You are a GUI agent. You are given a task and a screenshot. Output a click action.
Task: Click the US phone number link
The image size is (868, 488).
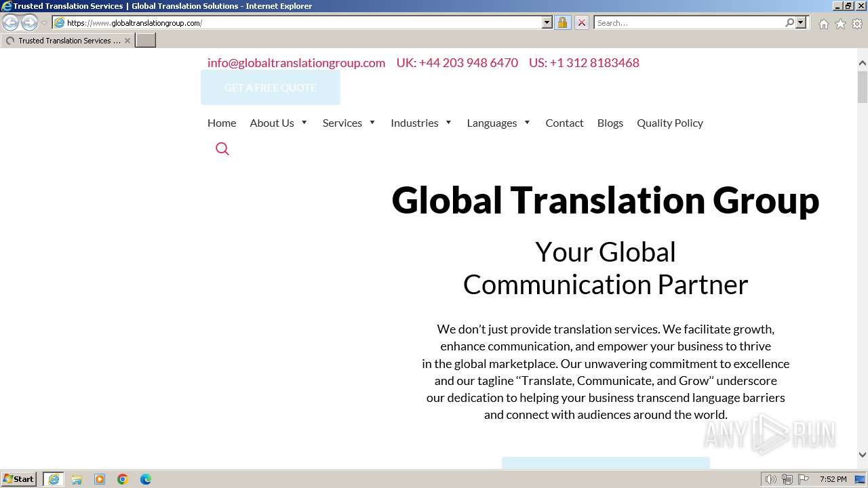pos(584,62)
